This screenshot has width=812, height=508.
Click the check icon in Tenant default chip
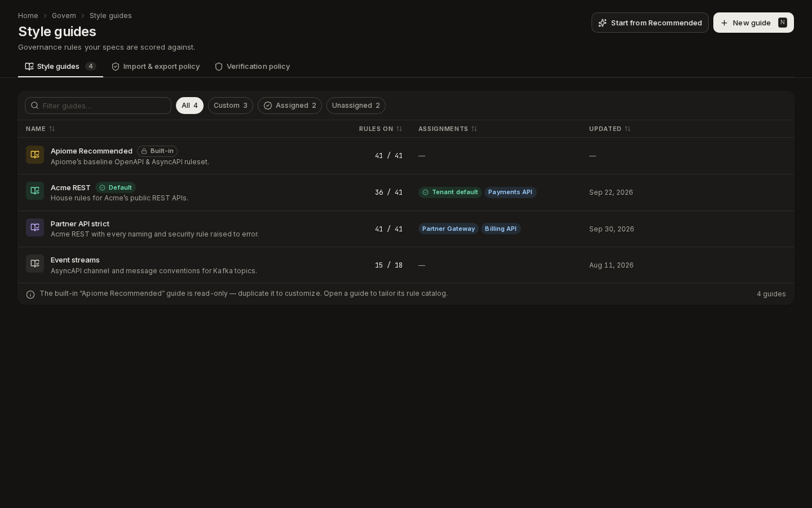pos(425,192)
